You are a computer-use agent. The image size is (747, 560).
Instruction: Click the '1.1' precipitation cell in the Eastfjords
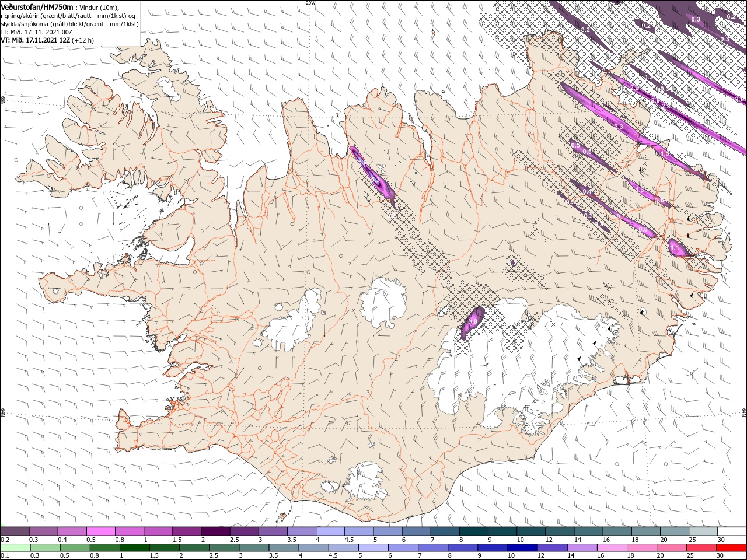679,248
